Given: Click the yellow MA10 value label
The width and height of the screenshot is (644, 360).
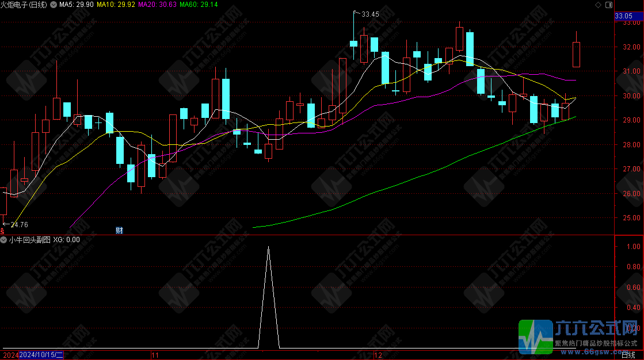Looking at the screenshot, I should click(x=116, y=5).
